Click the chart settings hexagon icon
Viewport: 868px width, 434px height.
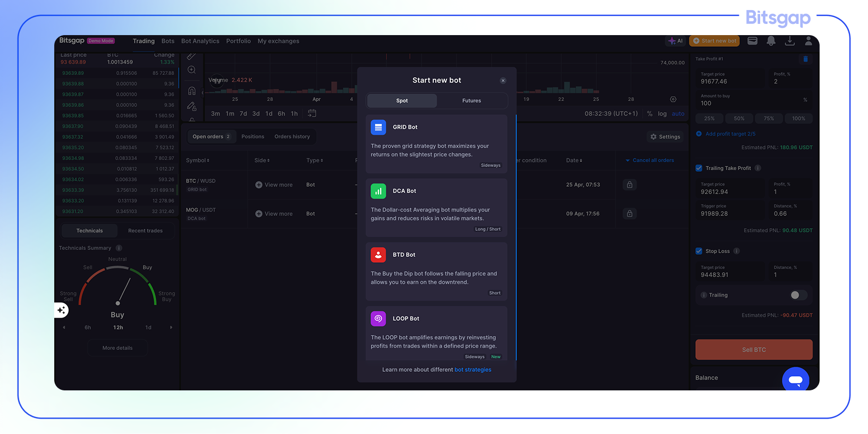coord(673,99)
